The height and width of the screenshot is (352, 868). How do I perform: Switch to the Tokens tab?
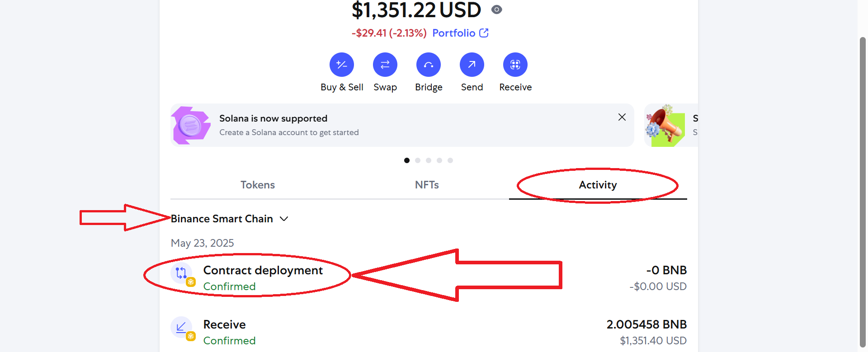point(258,185)
